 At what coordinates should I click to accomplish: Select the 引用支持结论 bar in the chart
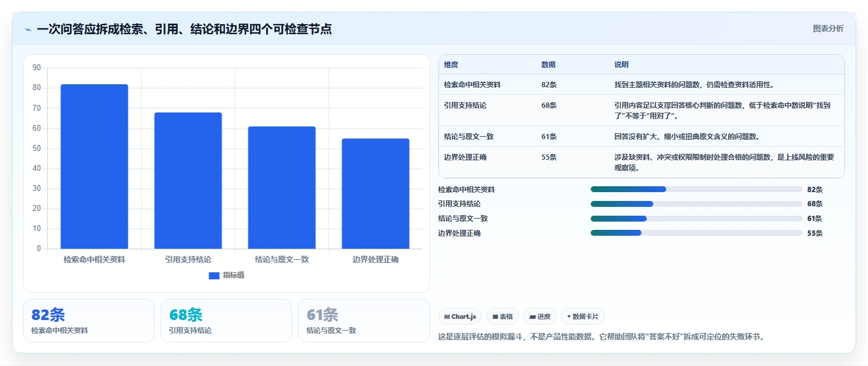[188, 180]
